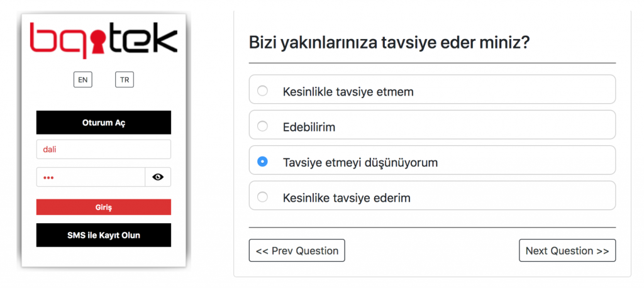Click the Edebilirim answer label text

point(309,128)
